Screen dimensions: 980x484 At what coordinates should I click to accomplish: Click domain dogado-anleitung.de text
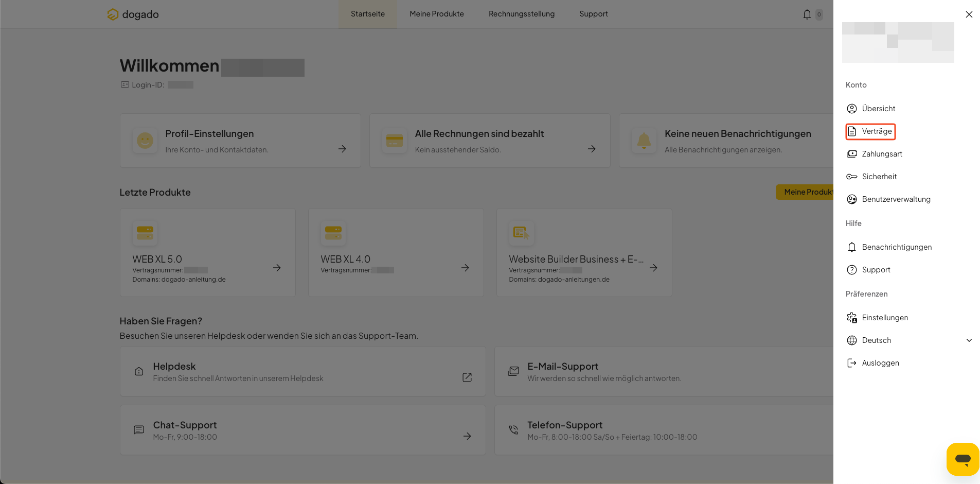(193, 280)
